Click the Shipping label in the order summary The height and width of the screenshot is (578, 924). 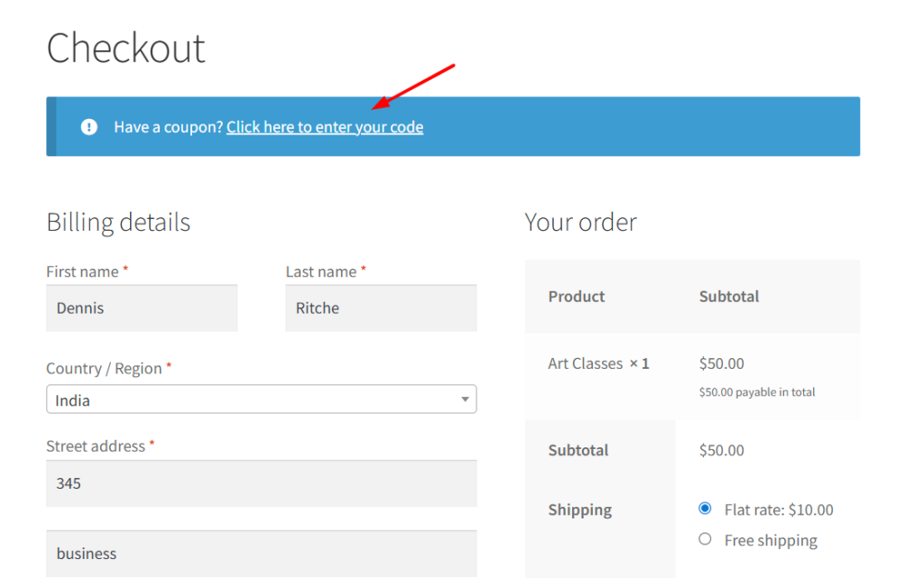[x=579, y=509]
